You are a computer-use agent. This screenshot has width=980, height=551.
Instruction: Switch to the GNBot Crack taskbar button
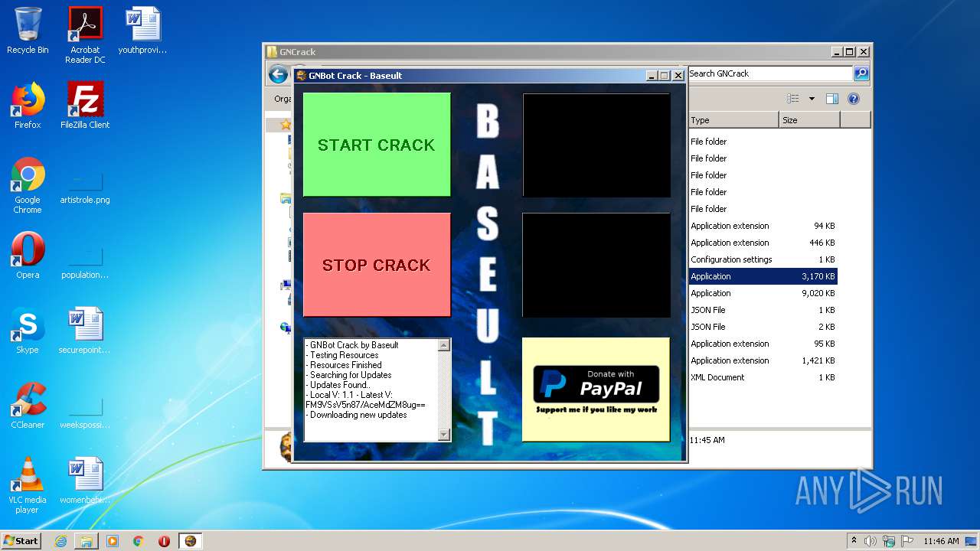pyautogui.click(x=191, y=540)
